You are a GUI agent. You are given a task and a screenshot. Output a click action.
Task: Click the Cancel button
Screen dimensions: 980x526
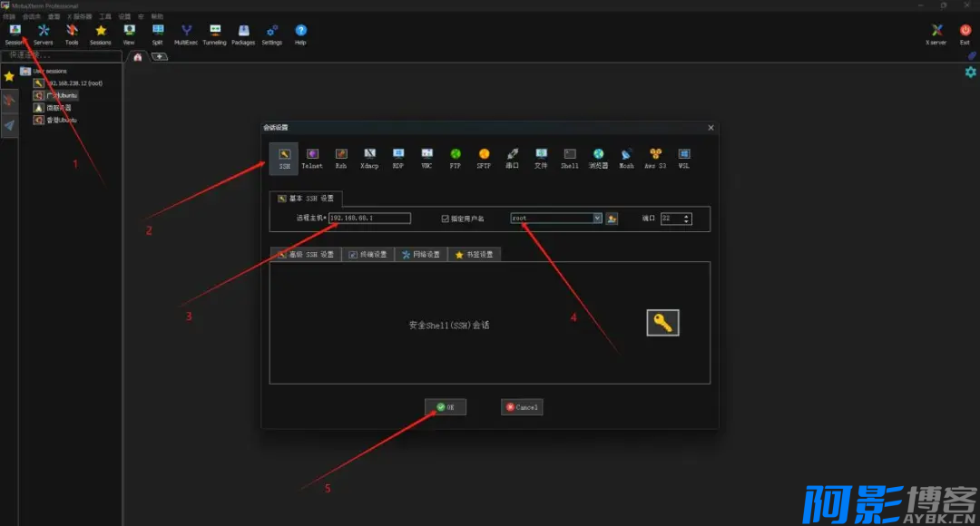(522, 407)
